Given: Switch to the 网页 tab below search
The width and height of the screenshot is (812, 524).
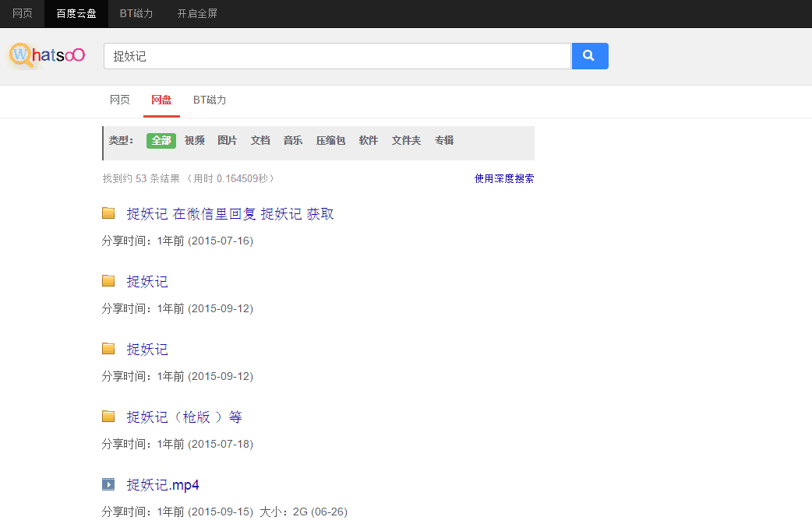Looking at the screenshot, I should [x=120, y=100].
